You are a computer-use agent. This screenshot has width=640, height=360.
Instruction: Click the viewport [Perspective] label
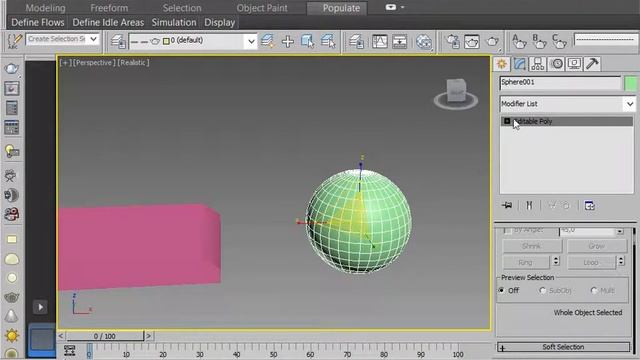coord(95,62)
